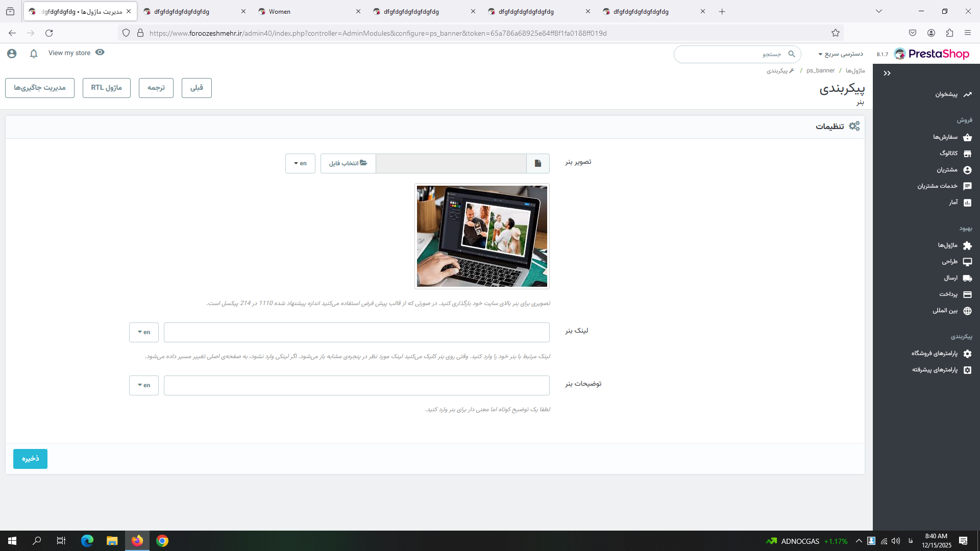This screenshot has width=980, height=551.
Task: Click the eye icon beside View my store
Action: pos(100,53)
